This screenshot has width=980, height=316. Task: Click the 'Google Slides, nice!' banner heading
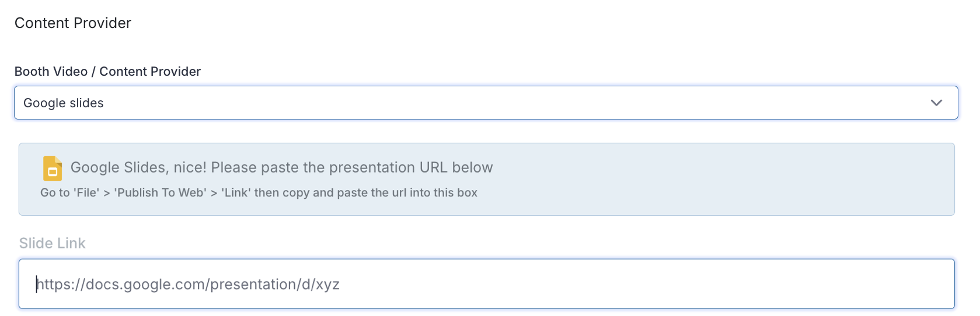point(281,167)
